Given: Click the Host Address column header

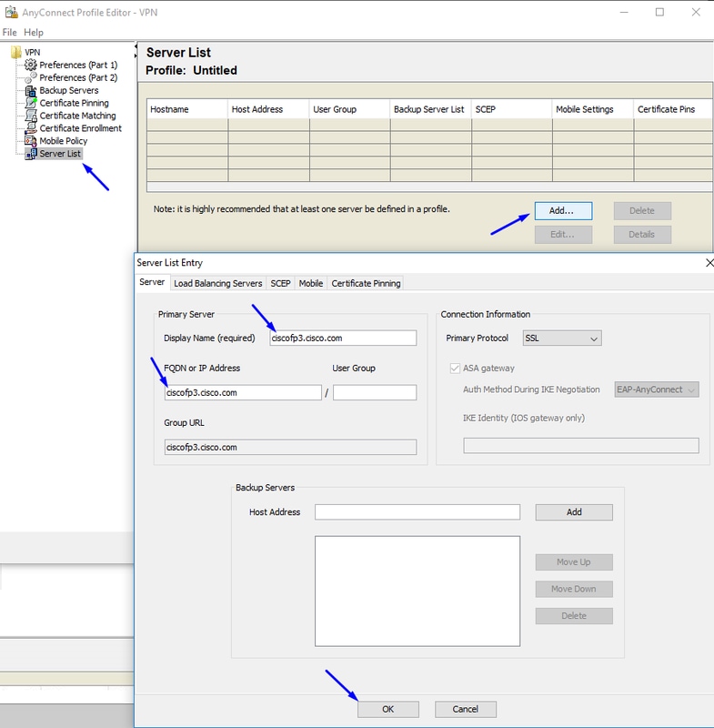Looking at the screenshot, I should pyautogui.click(x=268, y=109).
